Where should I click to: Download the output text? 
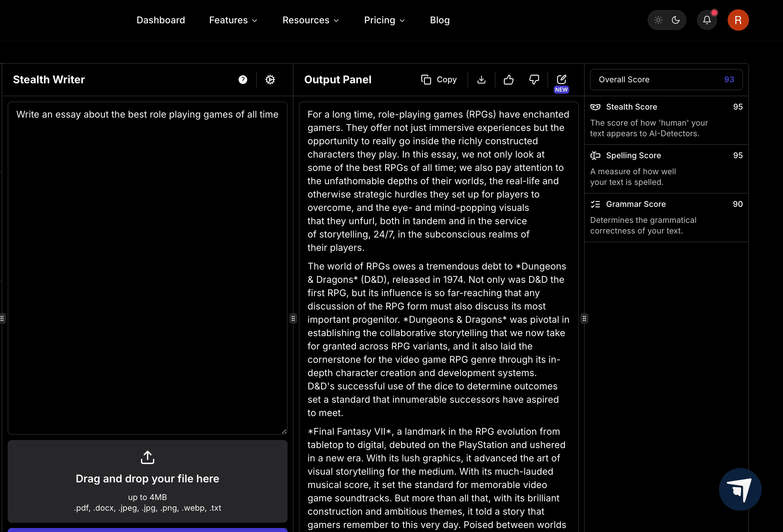[x=481, y=80]
